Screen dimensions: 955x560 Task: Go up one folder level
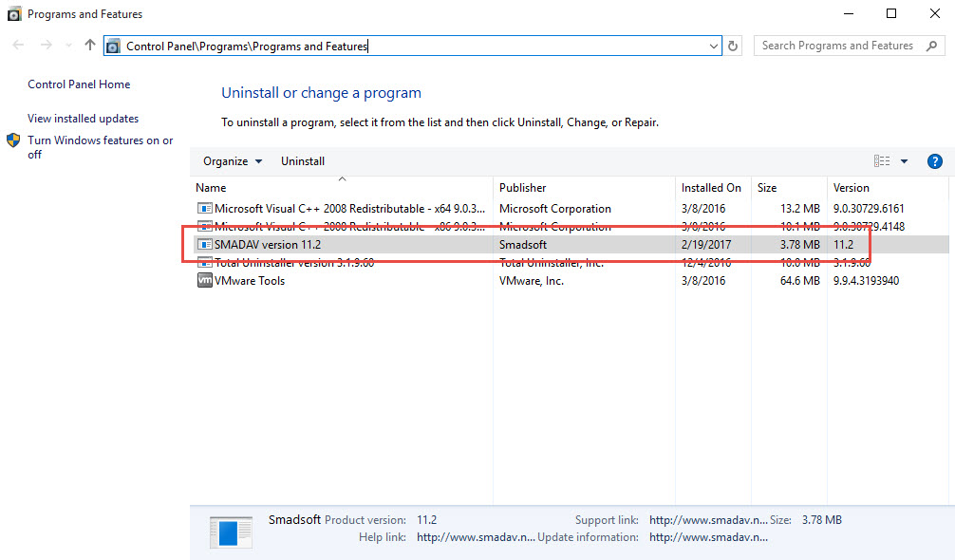coord(90,45)
